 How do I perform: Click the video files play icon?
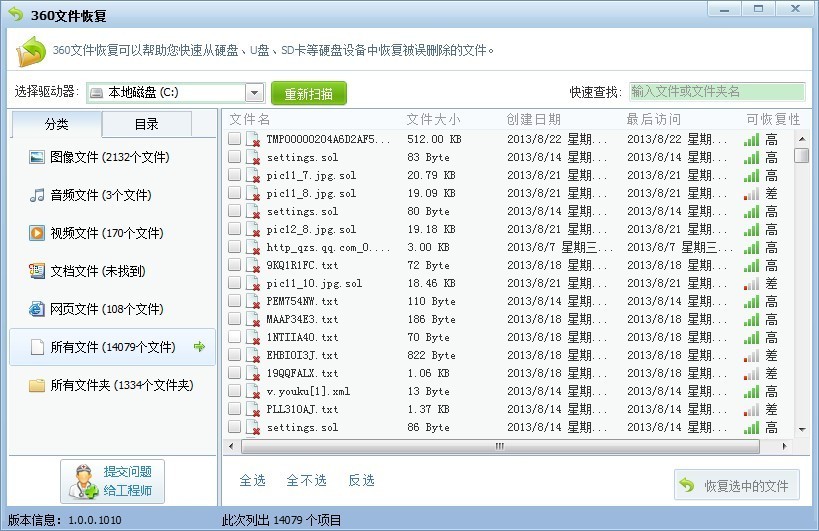tap(37, 233)
